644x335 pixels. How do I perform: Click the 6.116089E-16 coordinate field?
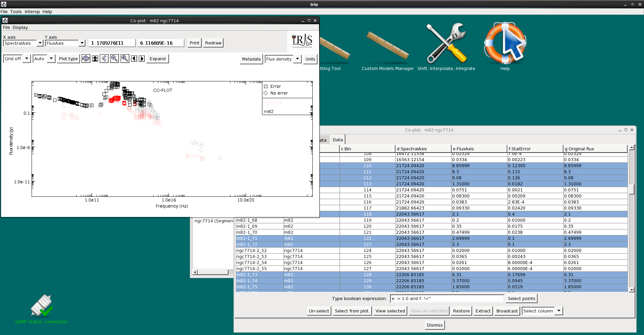[161, 43]
